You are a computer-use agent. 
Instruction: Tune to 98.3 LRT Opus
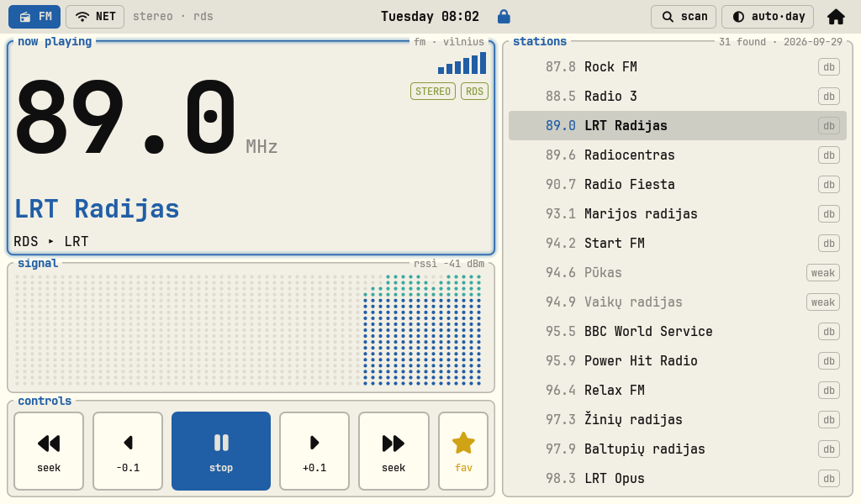click(678, 479)
